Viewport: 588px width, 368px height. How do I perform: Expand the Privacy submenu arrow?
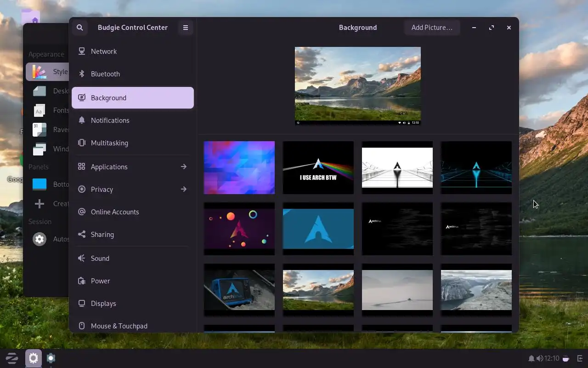[184, 189]
